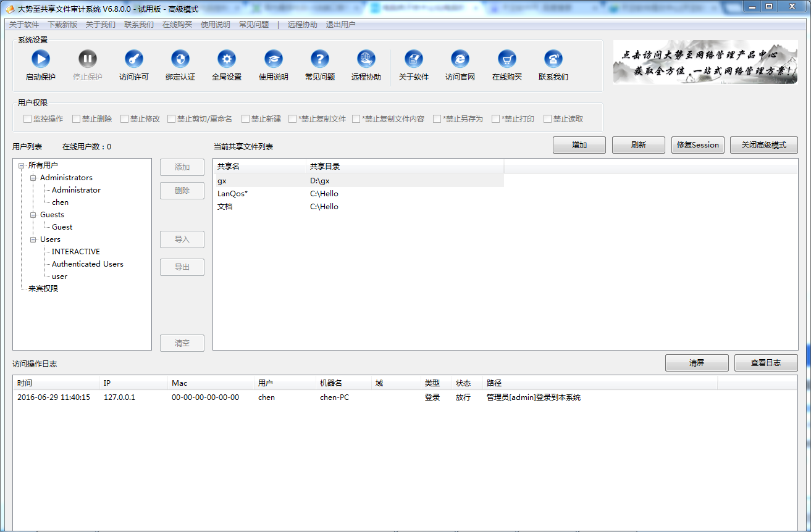Screen dimensions: 811x532
Task: Launch 远程协助 globe icon
Action: tap(366, 59)
